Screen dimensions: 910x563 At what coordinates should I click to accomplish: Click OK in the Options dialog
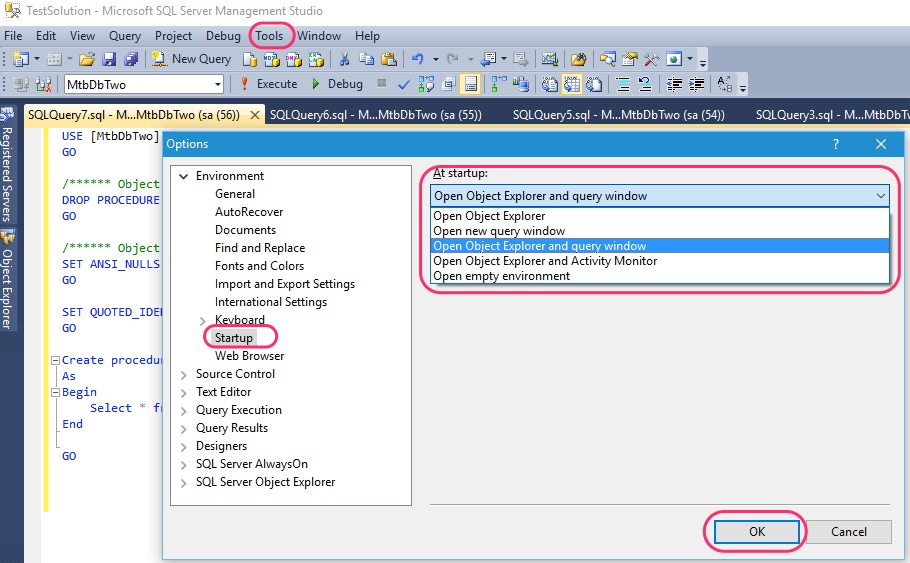757,532
